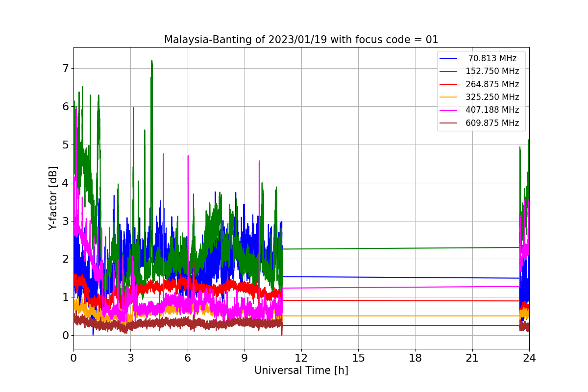588x392 pixels.
Task: Click the brown line swatch in legend
Action: click(x=448, y=123)
